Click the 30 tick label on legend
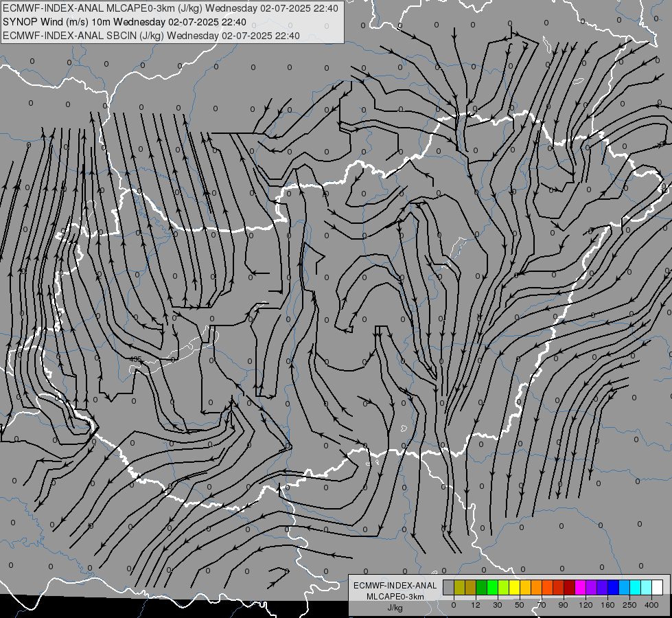The height and width of the screenshot is (618, 672). [498, 605]
